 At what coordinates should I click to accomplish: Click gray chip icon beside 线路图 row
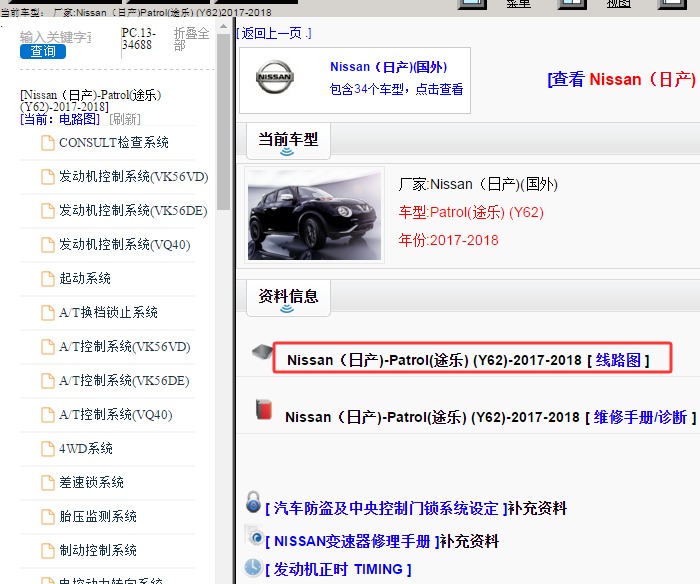pyautogui.click(x=262, y=352)
